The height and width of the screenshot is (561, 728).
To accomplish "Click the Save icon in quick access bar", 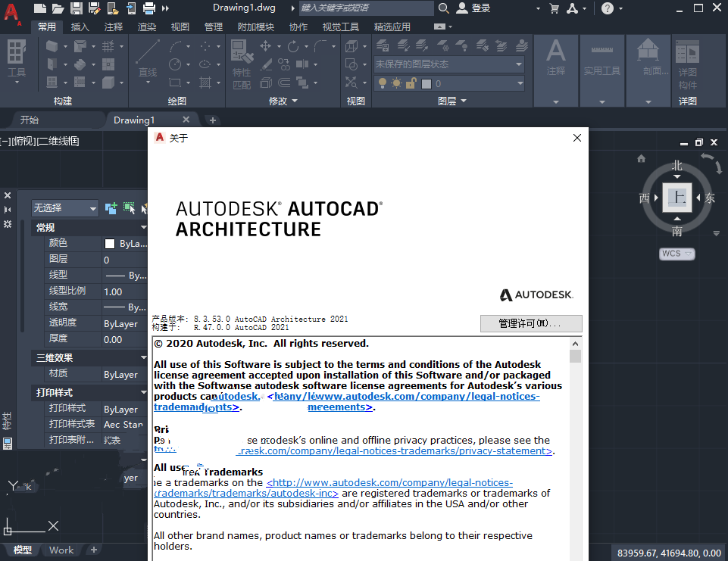I will click(77, 8).
